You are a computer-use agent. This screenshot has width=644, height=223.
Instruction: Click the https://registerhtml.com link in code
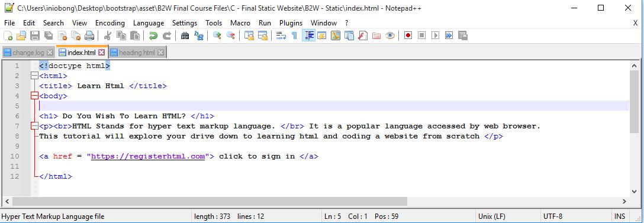pos(148,157)
